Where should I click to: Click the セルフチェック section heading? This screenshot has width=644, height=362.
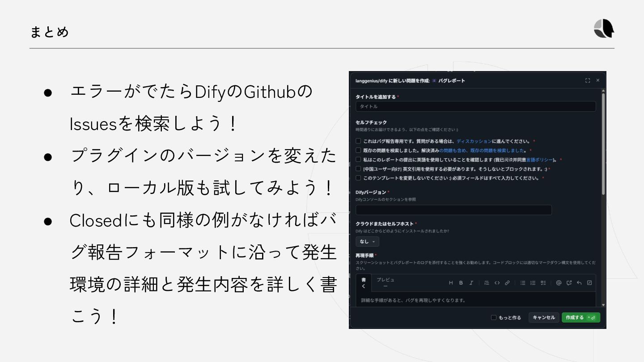tap(371, 122)
